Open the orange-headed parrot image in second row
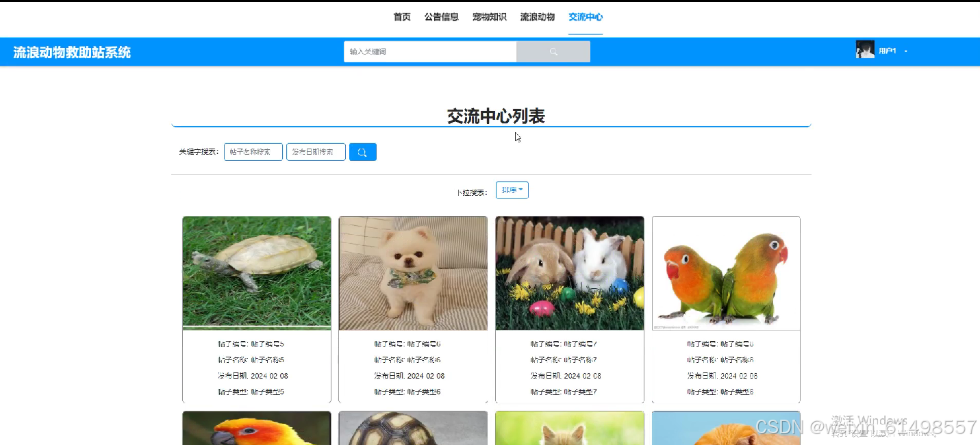Image resolution: width=980 pixels, height=445 pixels. click(x=257, y=428)
